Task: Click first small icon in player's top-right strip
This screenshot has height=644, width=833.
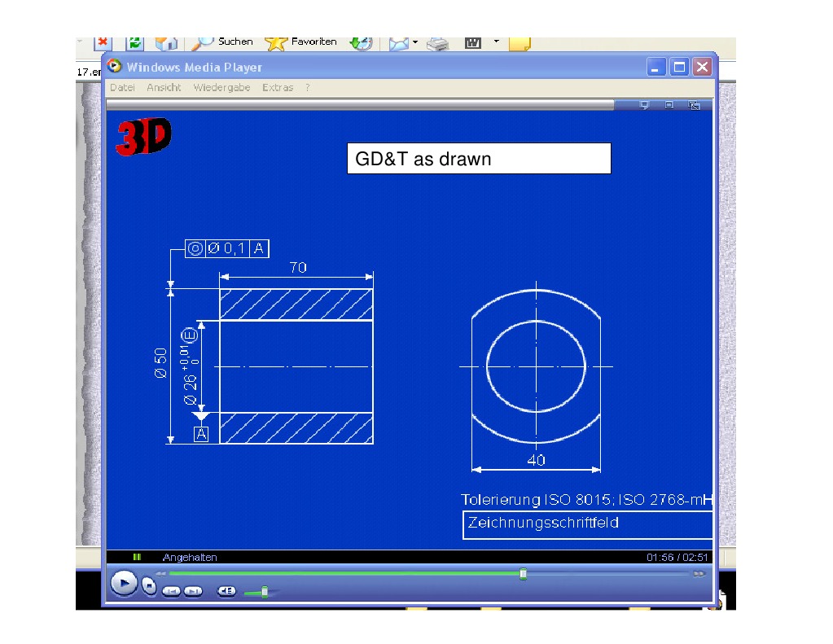Action: pos(644,105)
